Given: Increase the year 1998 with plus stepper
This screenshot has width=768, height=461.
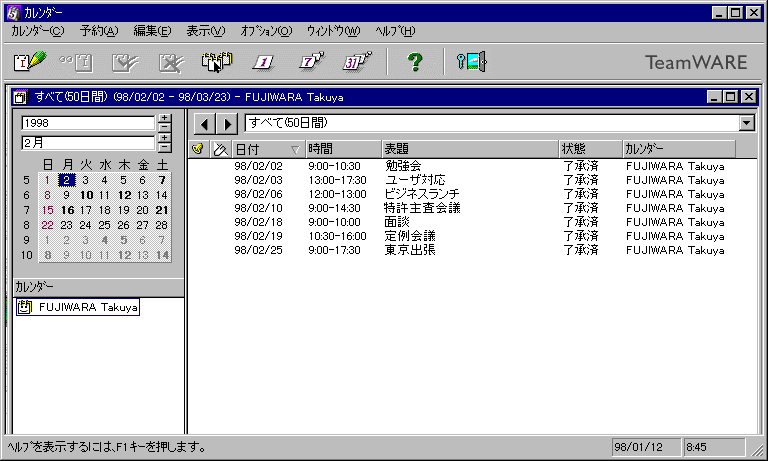Looking at the screenshot, I should click(x=164, y=118).
